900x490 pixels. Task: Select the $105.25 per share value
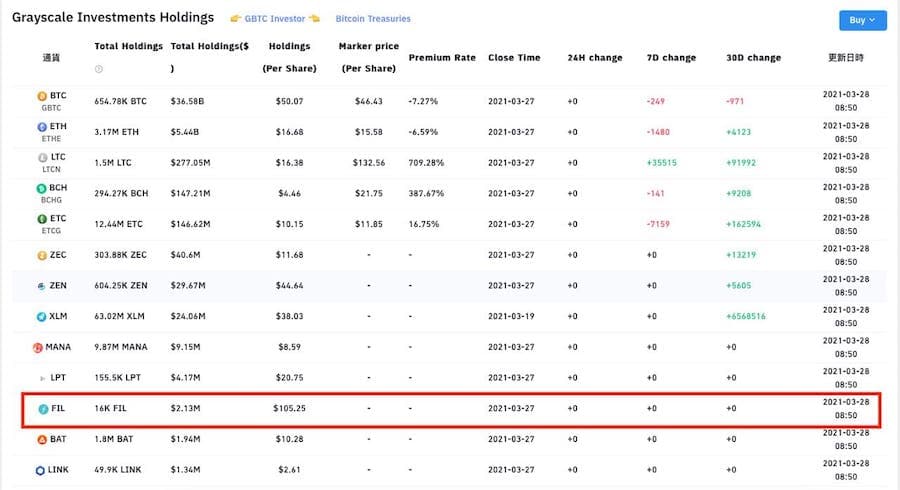coord(289,409)
